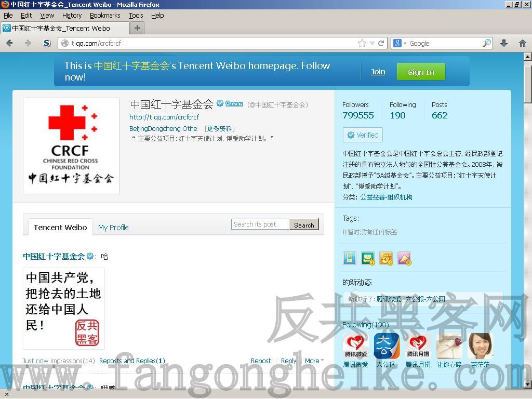
Task: Open the http://t.qq.com/crcfcrcf profile link
Action: click(164, 117)
